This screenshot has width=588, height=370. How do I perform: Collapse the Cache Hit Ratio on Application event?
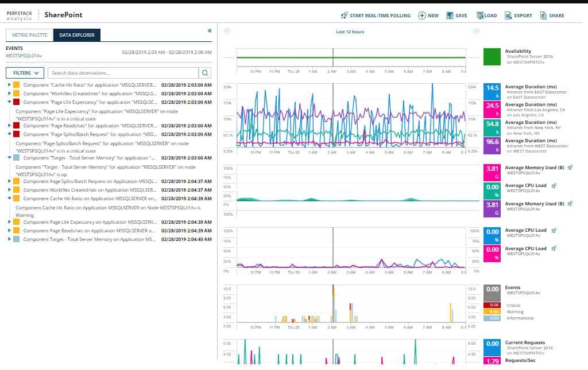(x=9, y=198)
